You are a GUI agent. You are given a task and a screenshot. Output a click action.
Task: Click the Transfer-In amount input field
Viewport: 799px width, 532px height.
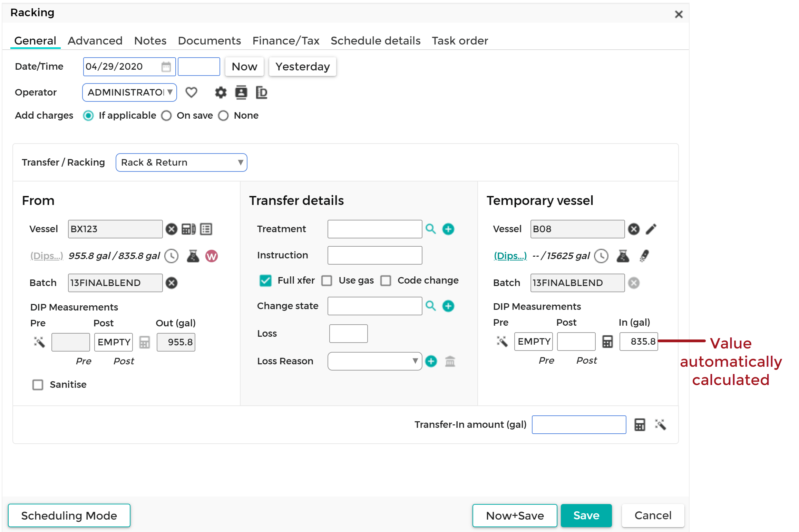click(x=579, y=425)
